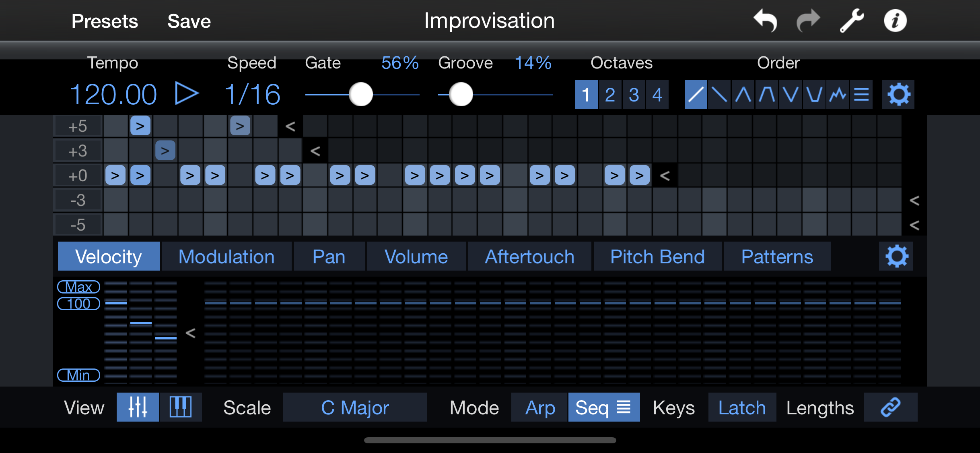
Task: Switch view to piano keys icon
Action: click(x=181, y=407)
